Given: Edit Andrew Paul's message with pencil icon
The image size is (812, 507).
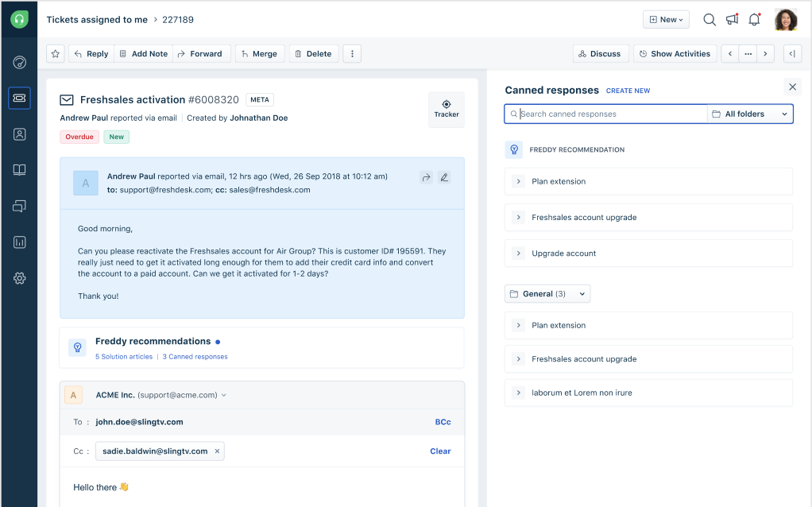Looking at the screenshot, I should pos(444,178).
